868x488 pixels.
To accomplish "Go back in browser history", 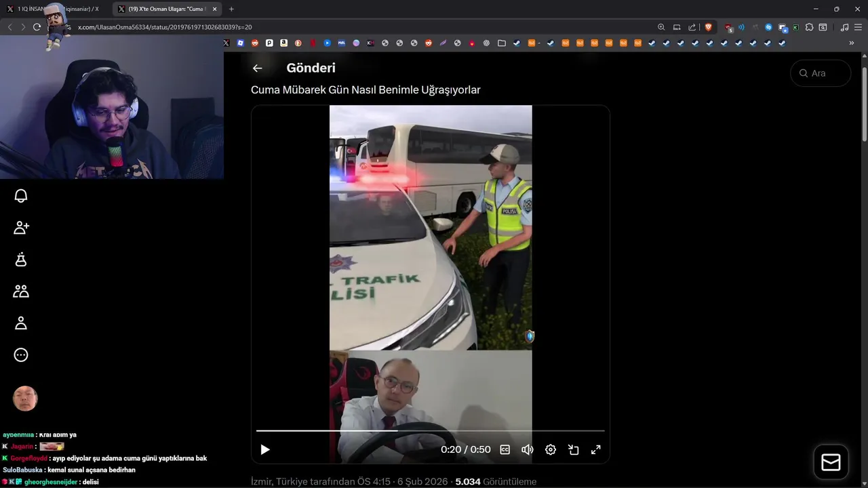I will click(9, 27).
